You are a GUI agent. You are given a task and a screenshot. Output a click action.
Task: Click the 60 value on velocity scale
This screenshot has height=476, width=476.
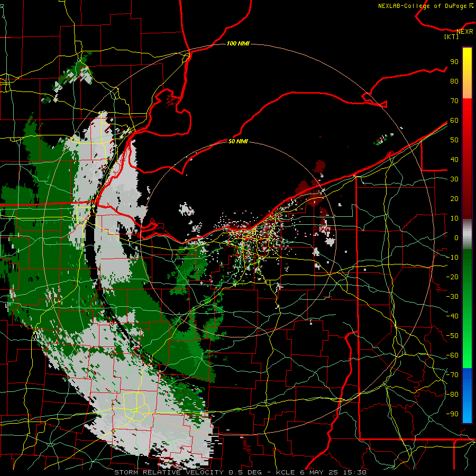tap(454, 121)
